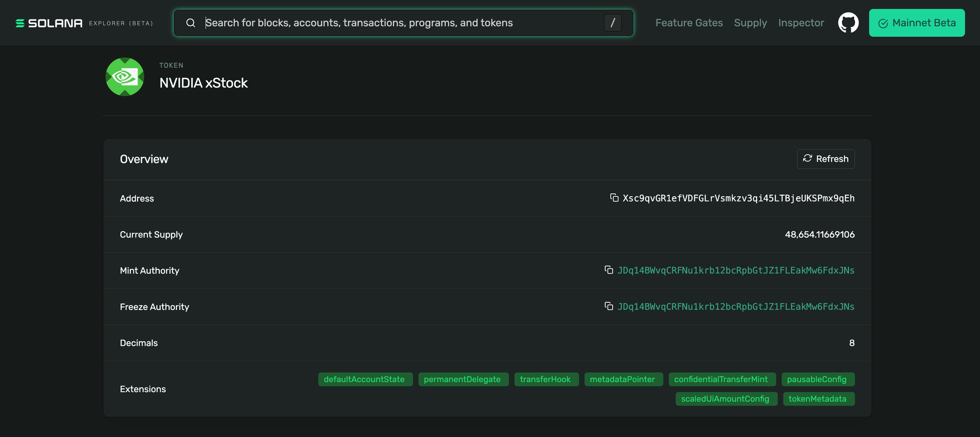Open the GitHub repository icon
The height and width of the screenshot is (437, 980).
[848, 23]
